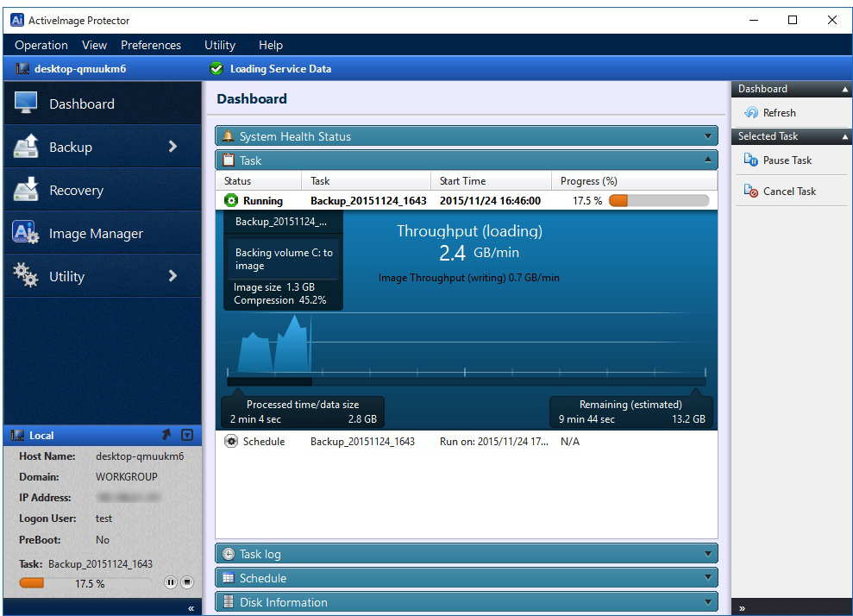Click the Refresh link text
The width and height of the screenshot is (853, 616).
point(779,113)
